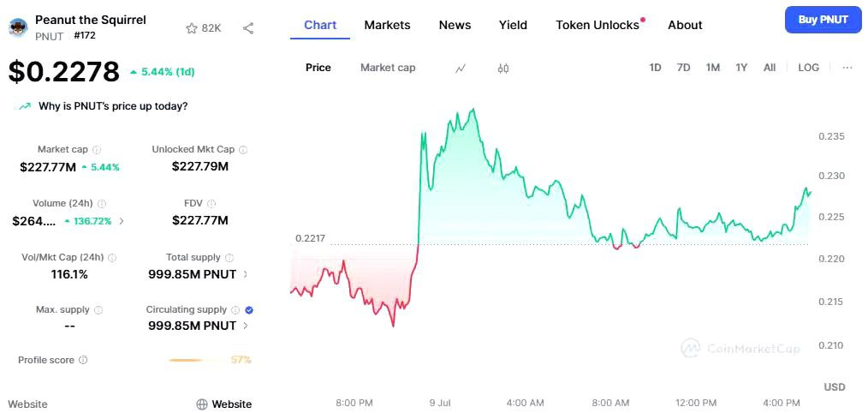Select the candlestick chart icon

click(x=503, y=68)
